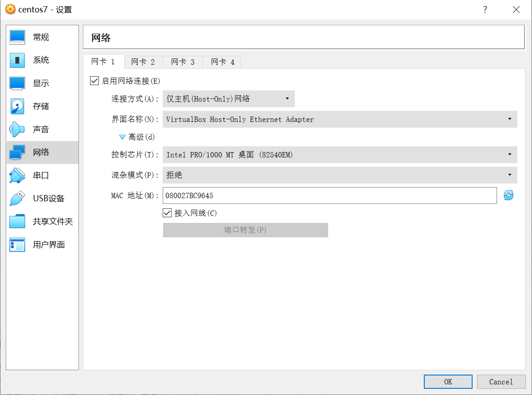This screenshot has width=532, height=395.
Task: Toggle 启用网络连接(E) checkbox
Action: 94,81
